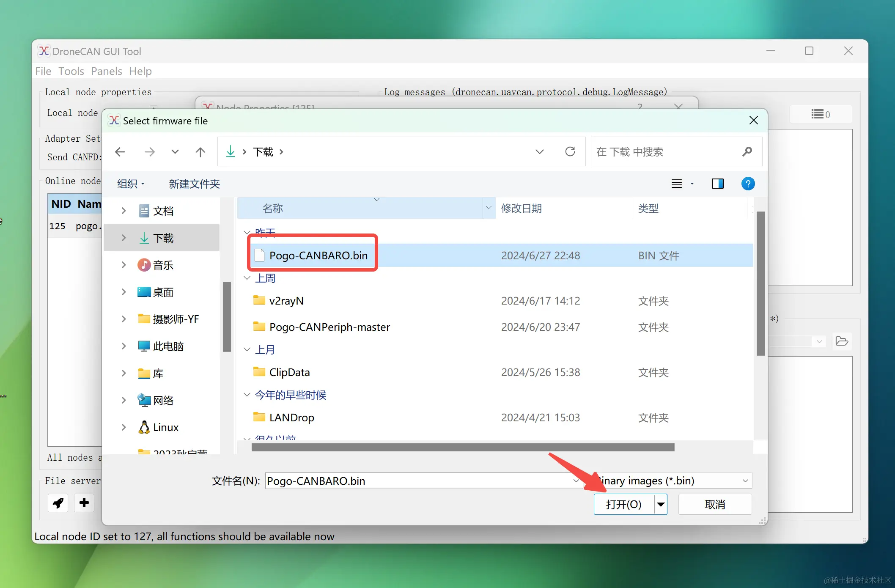Select the Pogo-CANPeriph-master folder
The height and width of the screenshot is (588, 895).
coord(329,327)
